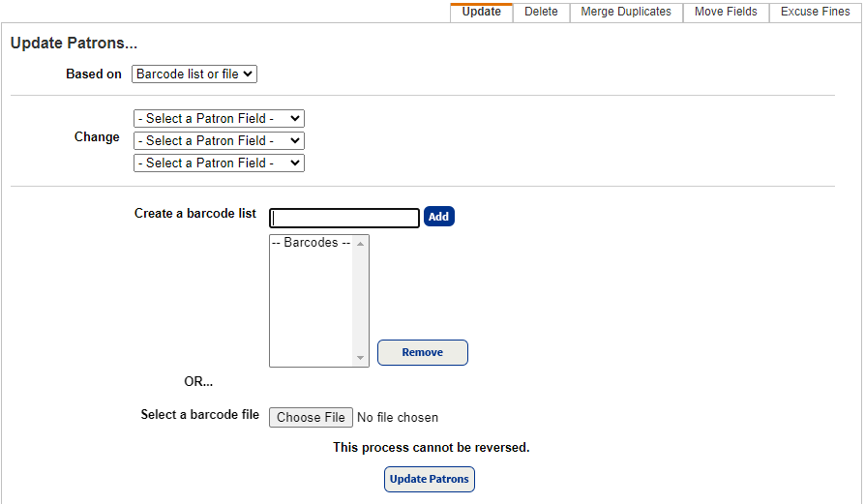
Task: Click the Update Patrons button
Action: pyautogui.click(x=429, y=480)
